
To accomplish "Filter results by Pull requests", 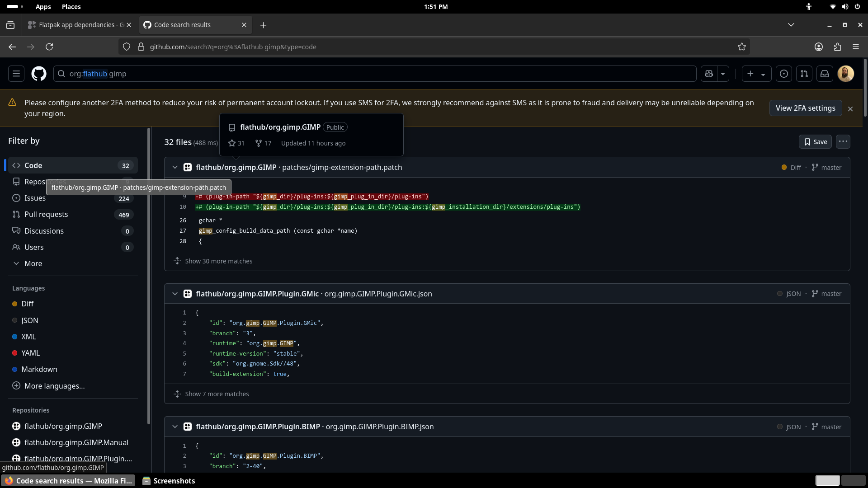I will pos(46,215).
